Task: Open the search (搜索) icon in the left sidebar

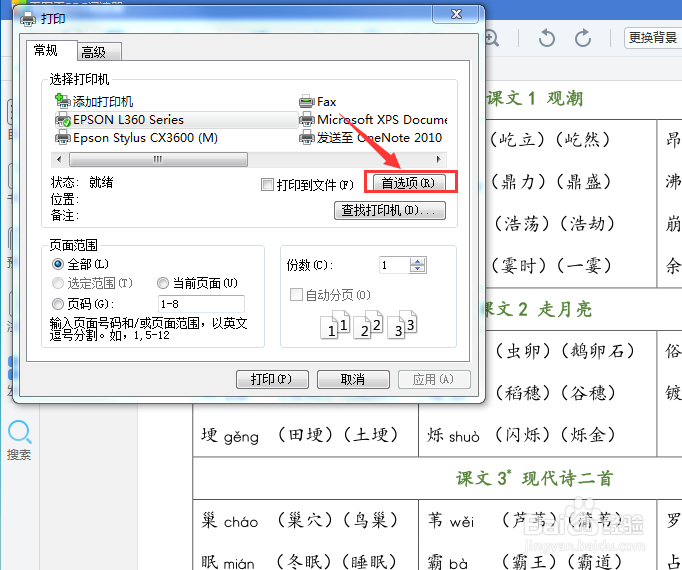Action: tap(19, 440)
